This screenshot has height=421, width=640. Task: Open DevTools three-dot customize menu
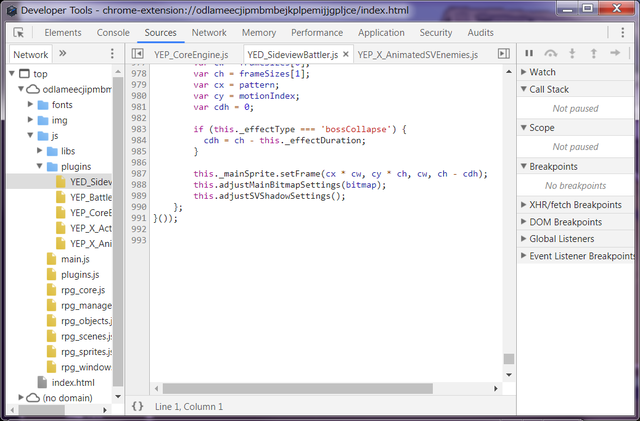click(x=622, y=33)
